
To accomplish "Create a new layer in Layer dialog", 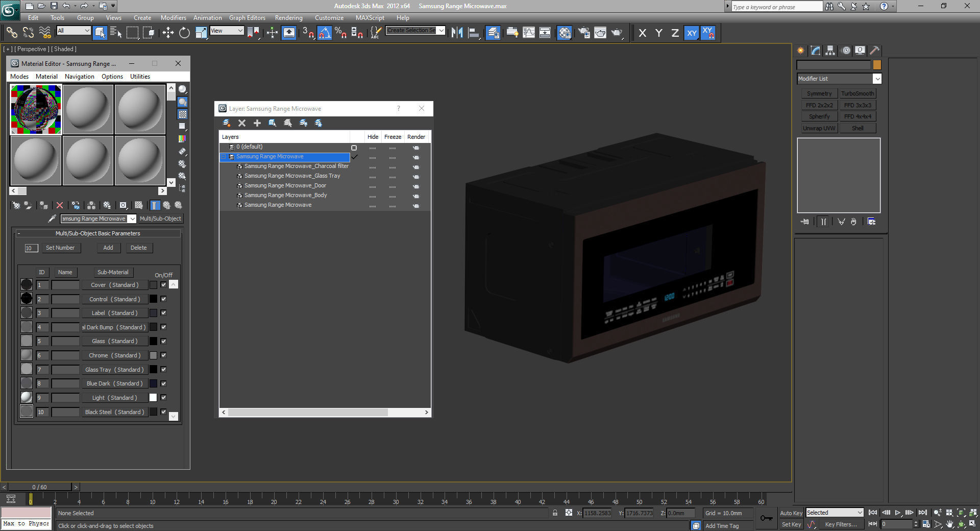I will (227, 123).
